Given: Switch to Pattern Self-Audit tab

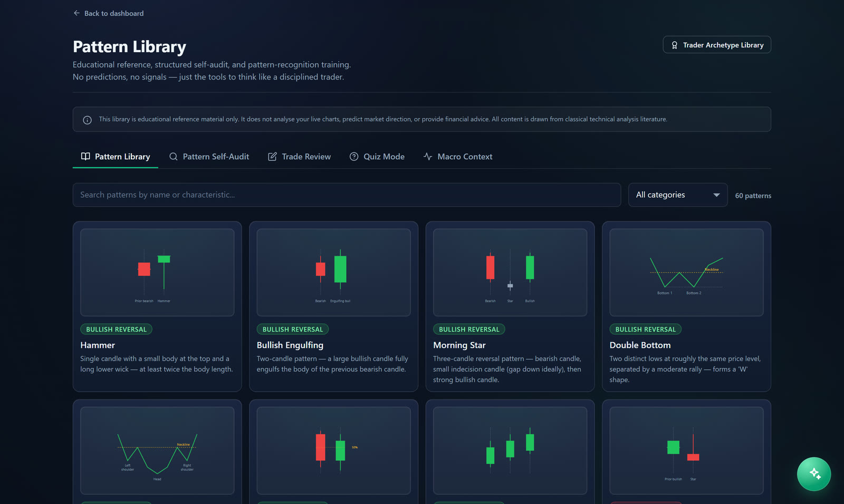Looking at the screenshot, I should coord(209,157).
